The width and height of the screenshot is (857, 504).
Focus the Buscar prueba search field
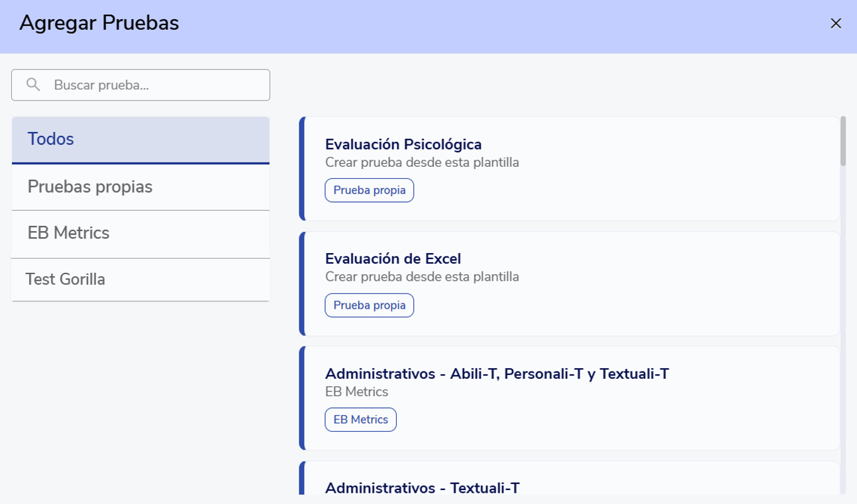click(x=152, y=85)
